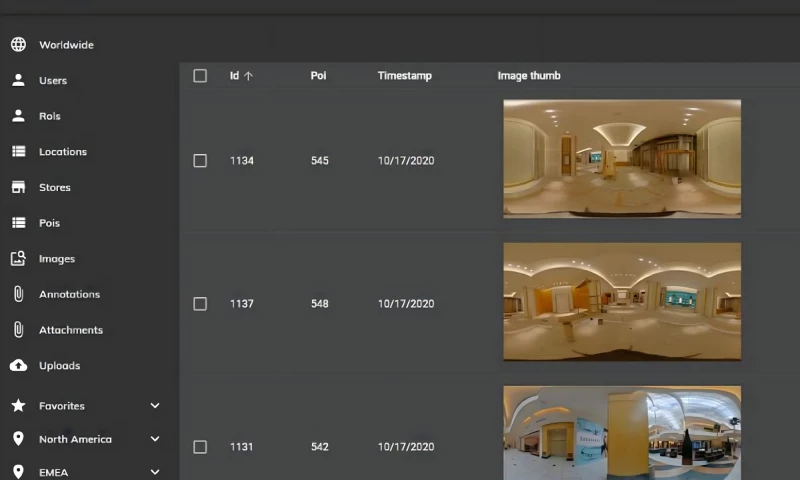The image size is (800, 480).
Task: Click the EMEA label
Action: (x=54, y=472)
